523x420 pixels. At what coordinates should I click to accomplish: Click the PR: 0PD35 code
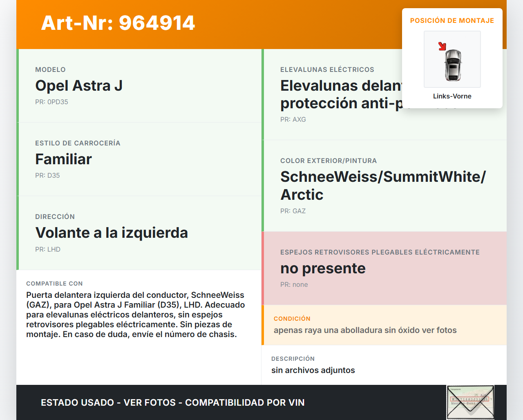pos(51,102)
